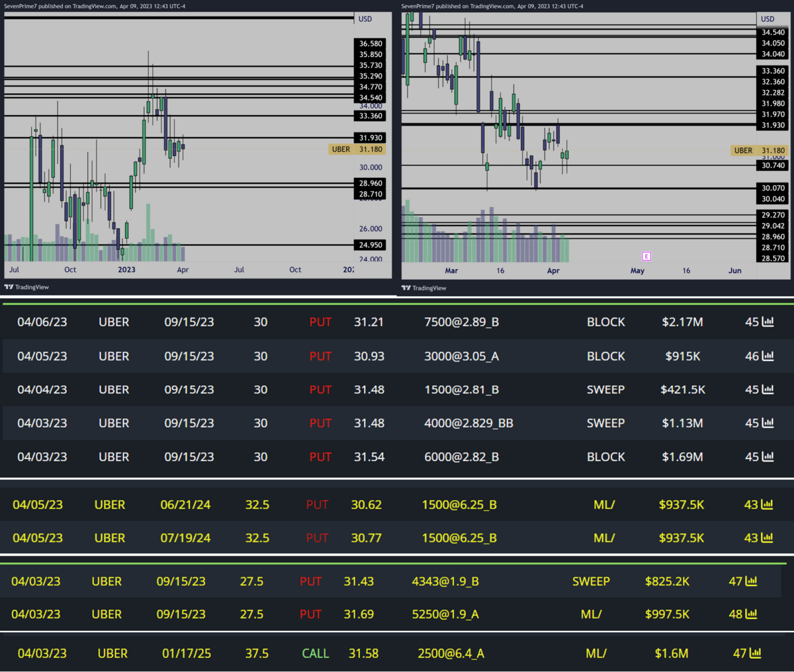Image resolution: width=794 pixels, height=672 pixels.
Task: Click the 3000@3.05_A trade detail
Action: coord(461,356)
